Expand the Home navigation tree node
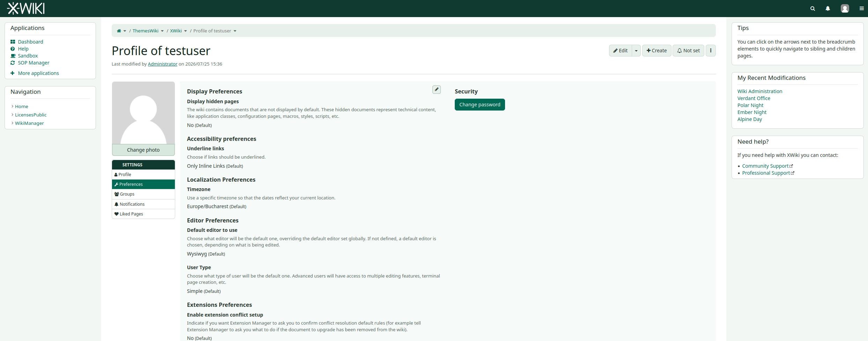The width and height of the screenshot is (868, 341). point(13,106)
